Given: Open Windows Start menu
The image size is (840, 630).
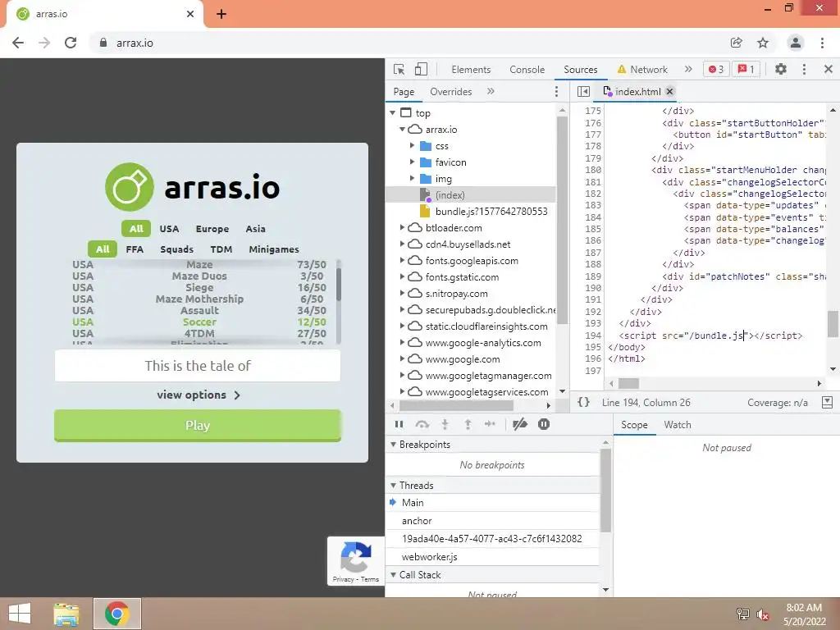Looking at the screenshot, I should (x=20, y=614).
